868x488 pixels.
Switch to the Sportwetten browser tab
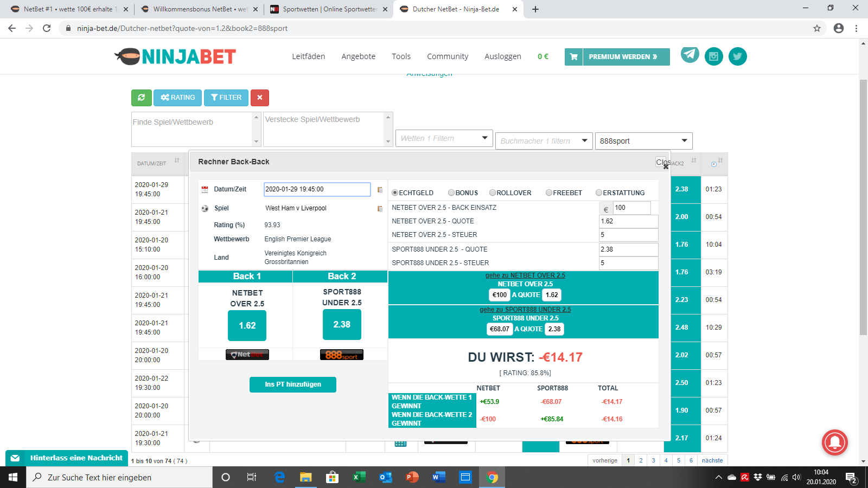[x=329, y=9]
